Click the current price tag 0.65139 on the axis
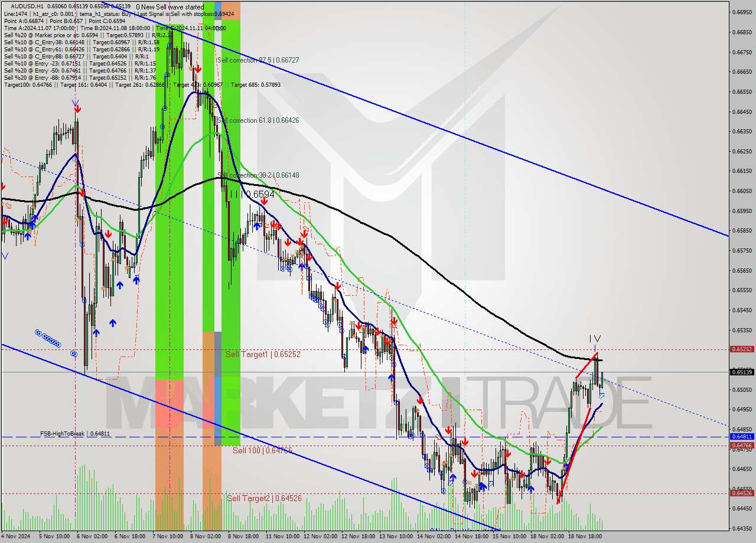 (742, 372)
